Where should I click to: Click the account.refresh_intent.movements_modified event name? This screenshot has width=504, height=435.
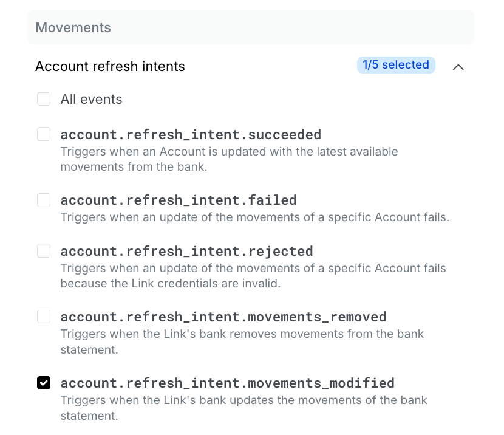click(x=228, y=383)
